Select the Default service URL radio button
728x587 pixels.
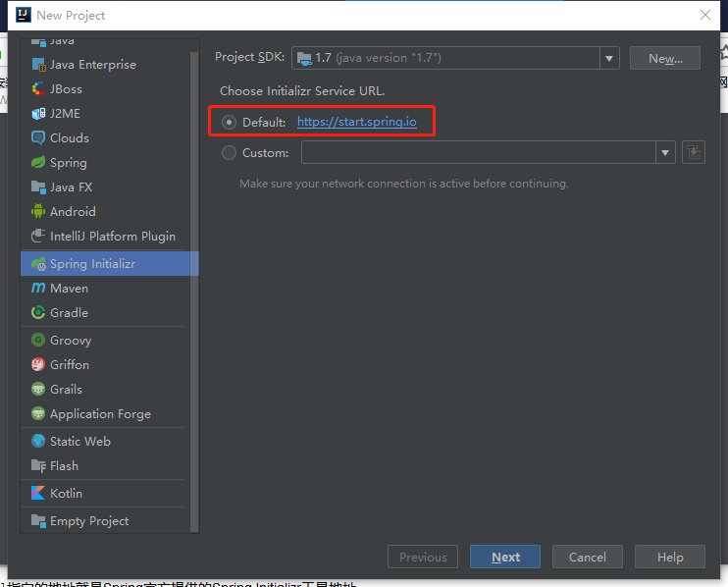pos(229,122)
